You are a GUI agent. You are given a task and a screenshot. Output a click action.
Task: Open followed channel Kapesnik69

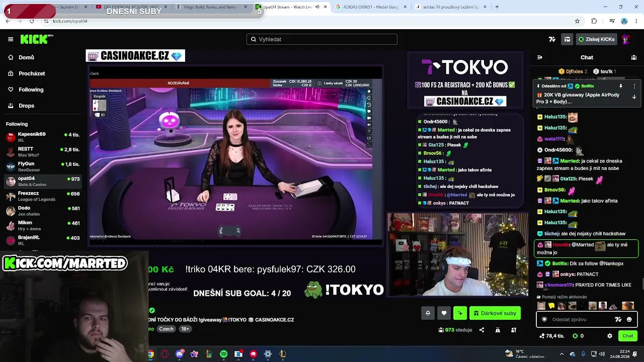[42, 137]
